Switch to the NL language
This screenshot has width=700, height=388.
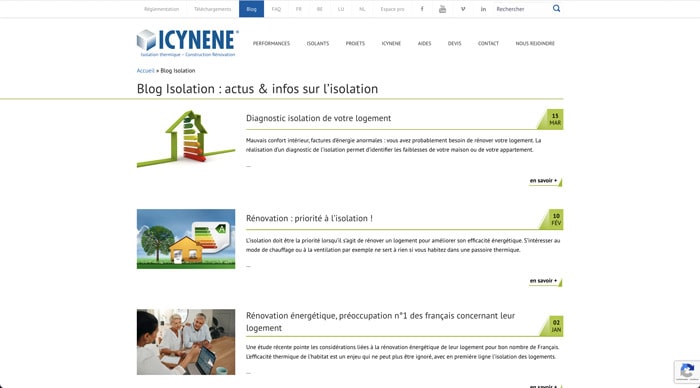pos(362,9)
